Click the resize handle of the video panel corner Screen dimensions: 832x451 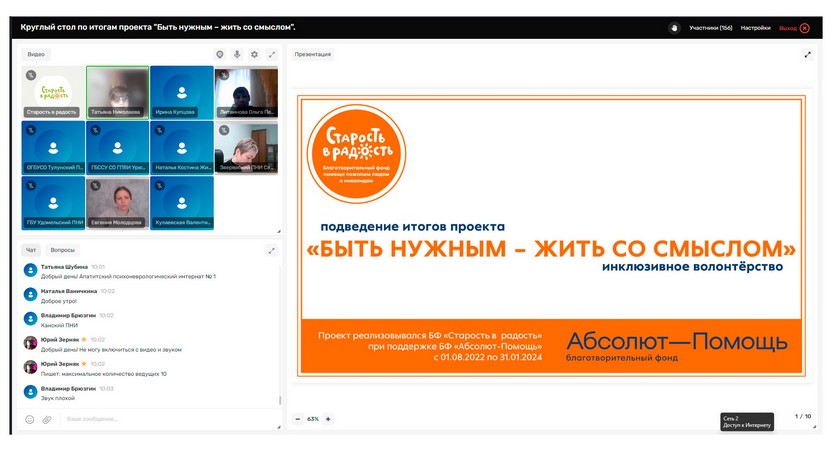coord(279,231)
